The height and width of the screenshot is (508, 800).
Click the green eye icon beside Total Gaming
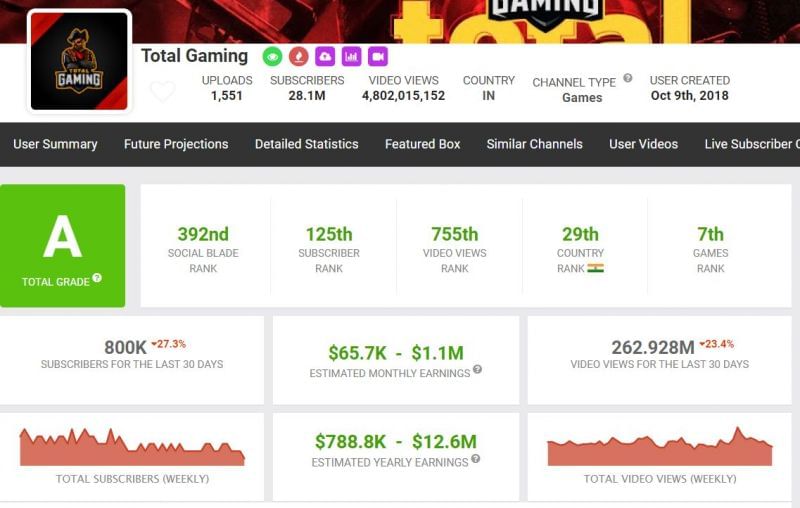(x=273, y=56)
